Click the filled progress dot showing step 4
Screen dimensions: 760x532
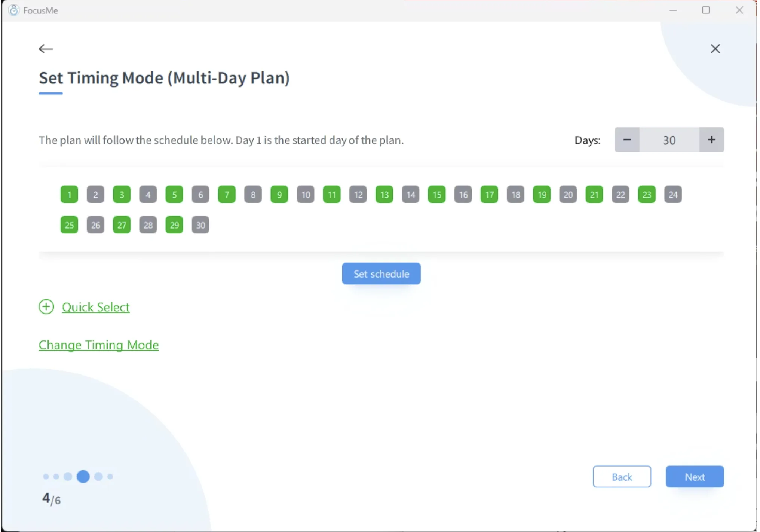pos(83,476)
